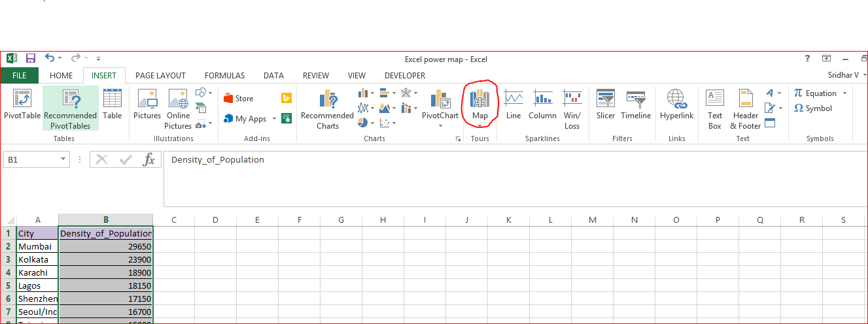Viewport: 868px width, 324px height.
Task: Insert Line sparkline
Action: click(513, 105)
